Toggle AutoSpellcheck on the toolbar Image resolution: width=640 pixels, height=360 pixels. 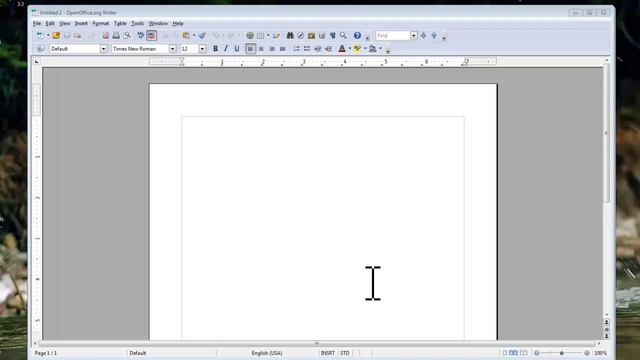(151, 36)
